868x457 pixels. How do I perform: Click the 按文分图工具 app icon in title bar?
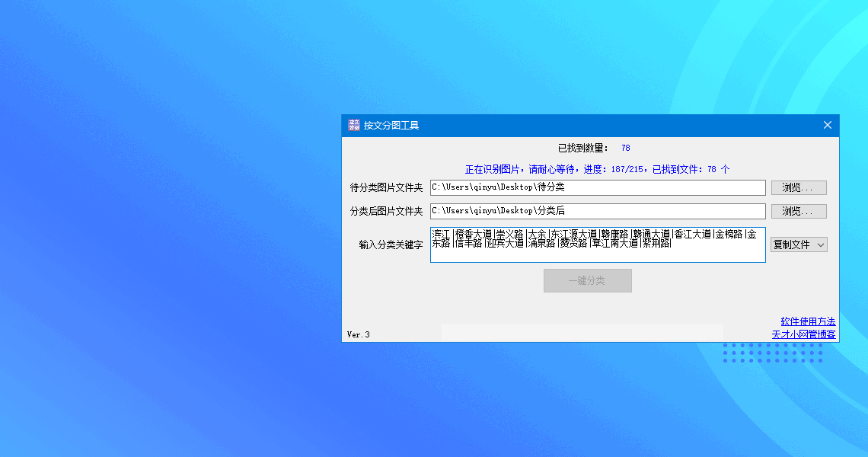pyautogui.click(x=354, y=125)
